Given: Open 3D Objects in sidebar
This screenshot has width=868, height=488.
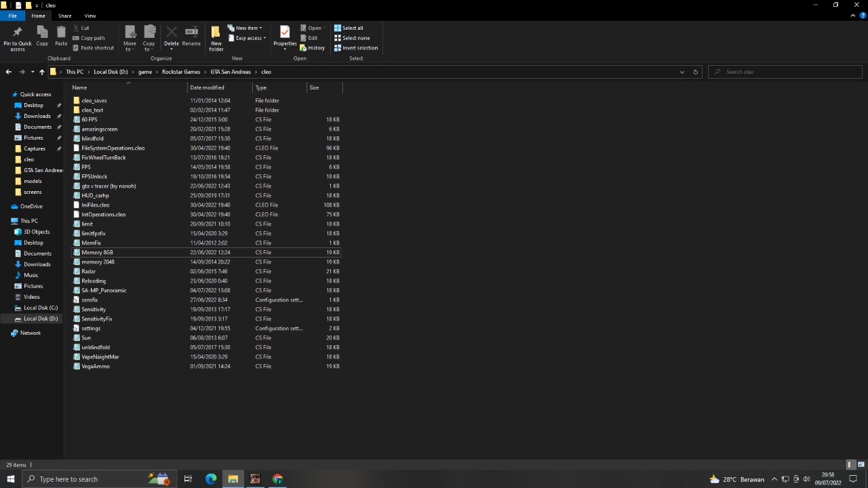Looking at the screenshot, I should point(37,232).
